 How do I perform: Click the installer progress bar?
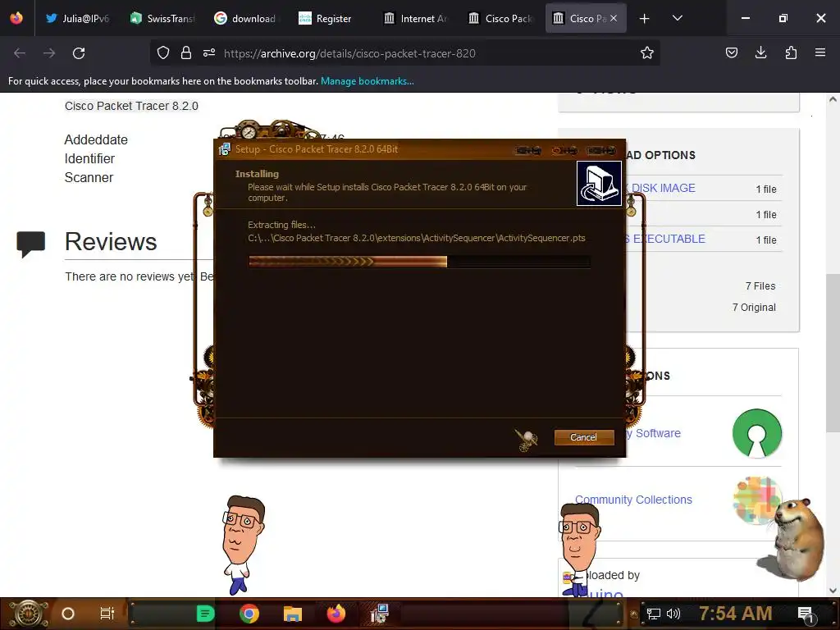pyautogui.click(x=419, y=262)
